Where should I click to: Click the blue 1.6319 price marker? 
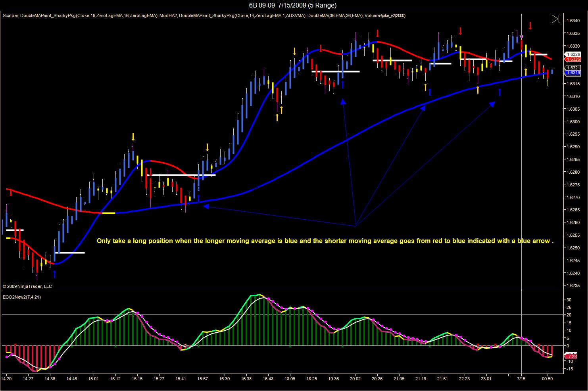click(x=573, y=73)
